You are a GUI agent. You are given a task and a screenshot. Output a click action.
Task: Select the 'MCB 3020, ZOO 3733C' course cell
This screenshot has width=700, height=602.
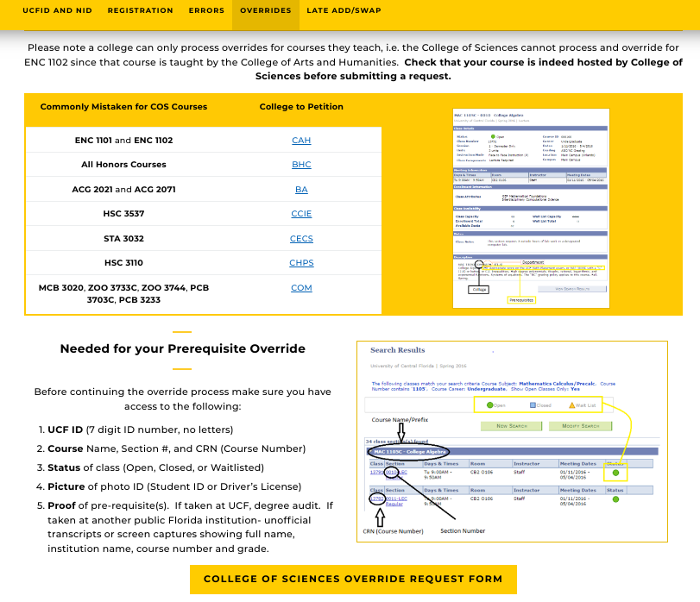(123, 293)
